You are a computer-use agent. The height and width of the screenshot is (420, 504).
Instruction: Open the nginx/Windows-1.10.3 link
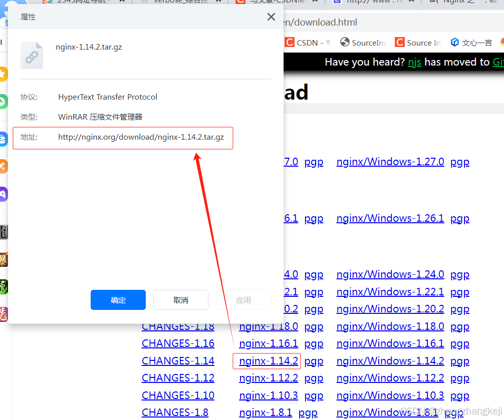[390, 395]
